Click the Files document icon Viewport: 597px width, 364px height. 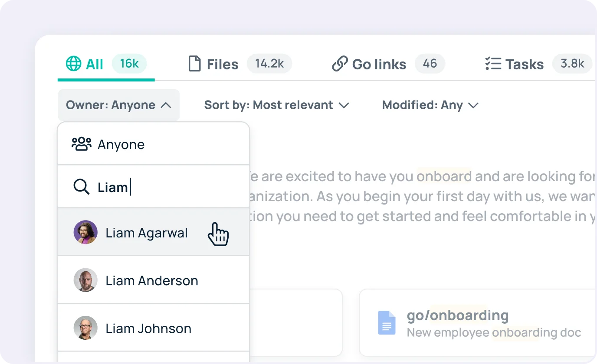pyautogui.click(x=194, y=64)
